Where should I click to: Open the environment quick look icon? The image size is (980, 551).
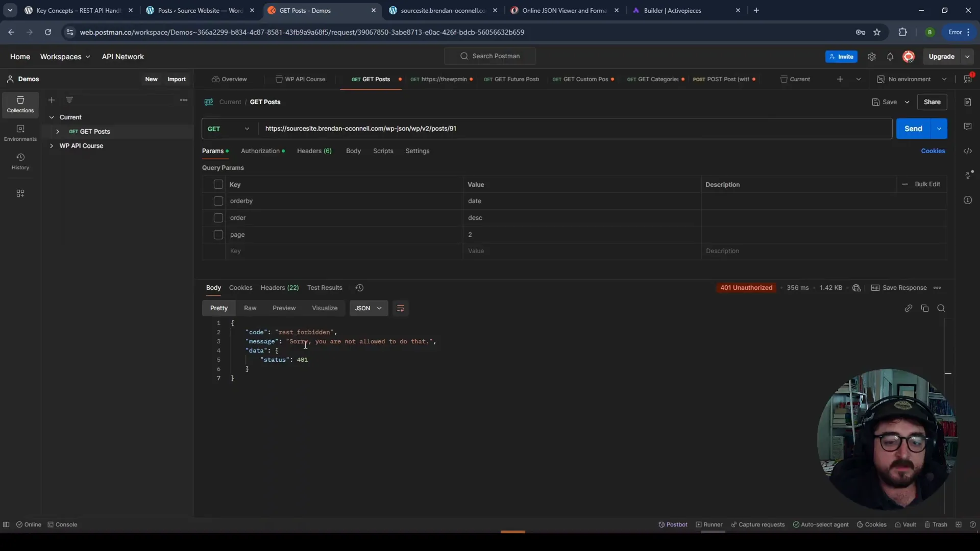968,79
